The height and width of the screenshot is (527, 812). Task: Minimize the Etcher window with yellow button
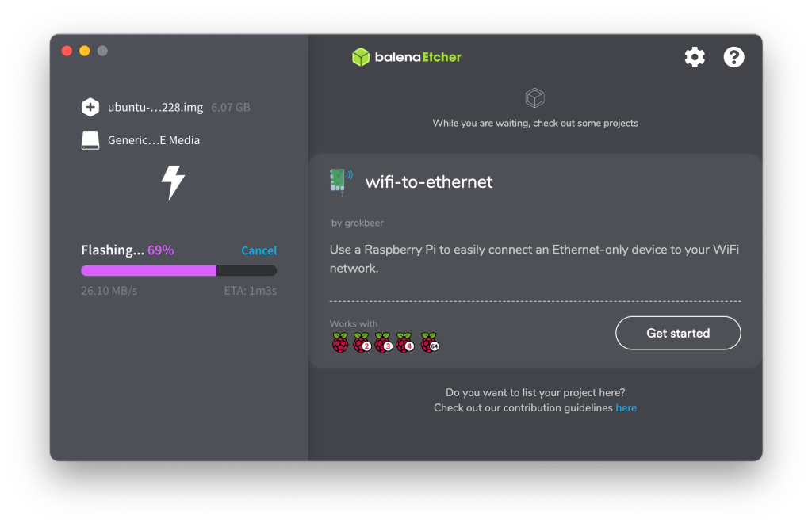point(85,51)
